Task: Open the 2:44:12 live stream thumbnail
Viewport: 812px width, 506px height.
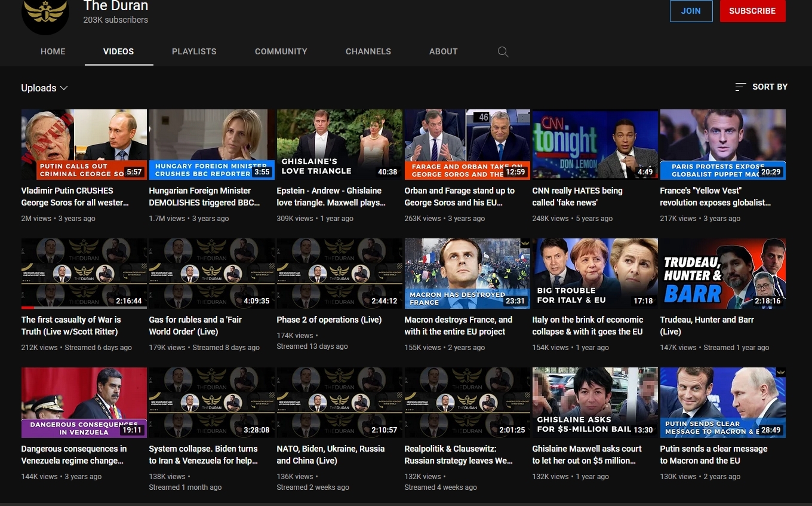Action: pyautogui.click(x=340, y=274)
